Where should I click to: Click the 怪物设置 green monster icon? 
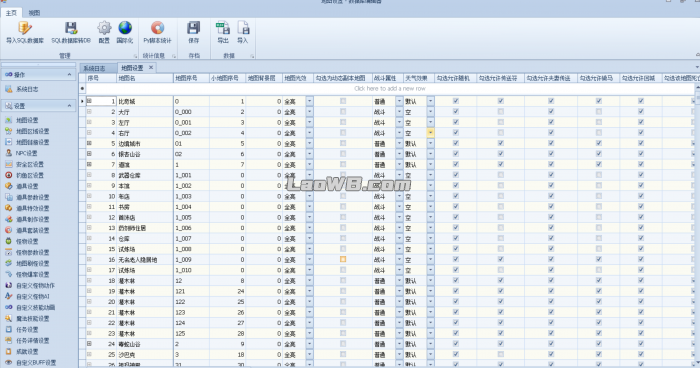pos(8,241)
